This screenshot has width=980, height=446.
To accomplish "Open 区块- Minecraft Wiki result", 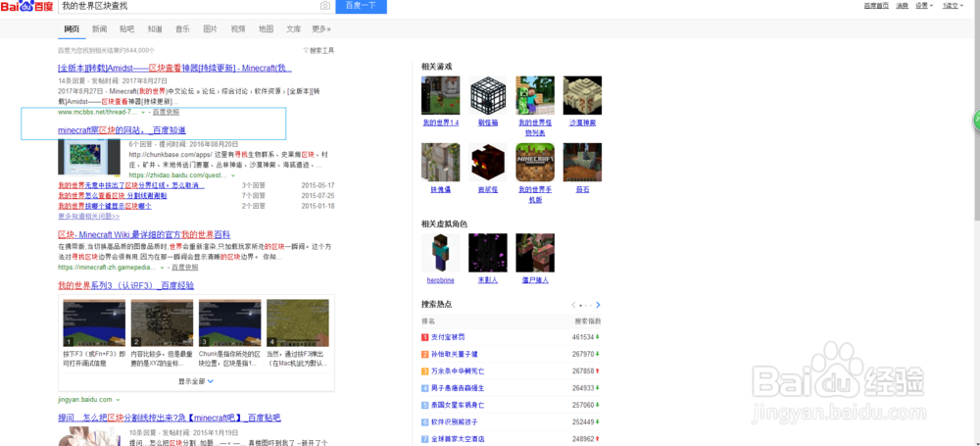I will 144,234.
